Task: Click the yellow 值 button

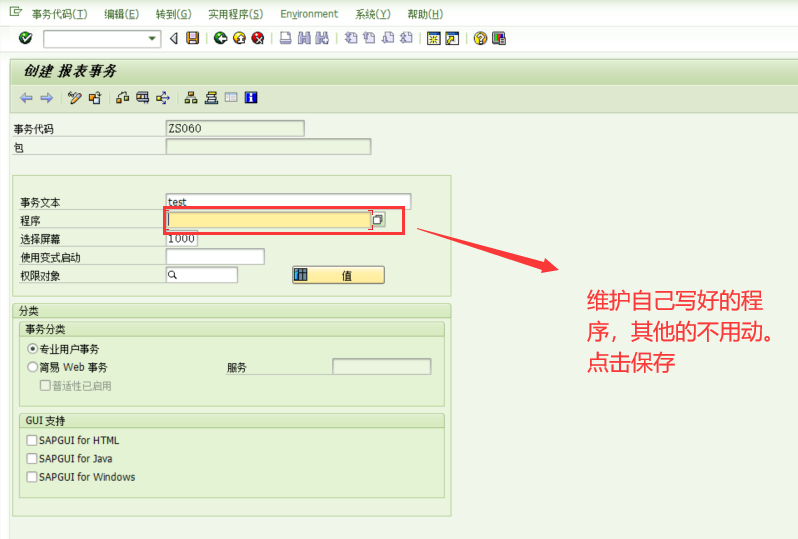Action: pyautogui.click(x=338, y=275)
